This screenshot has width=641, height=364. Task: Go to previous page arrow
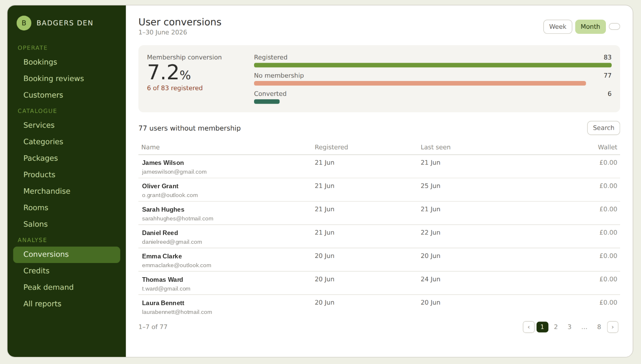point(529,327)
